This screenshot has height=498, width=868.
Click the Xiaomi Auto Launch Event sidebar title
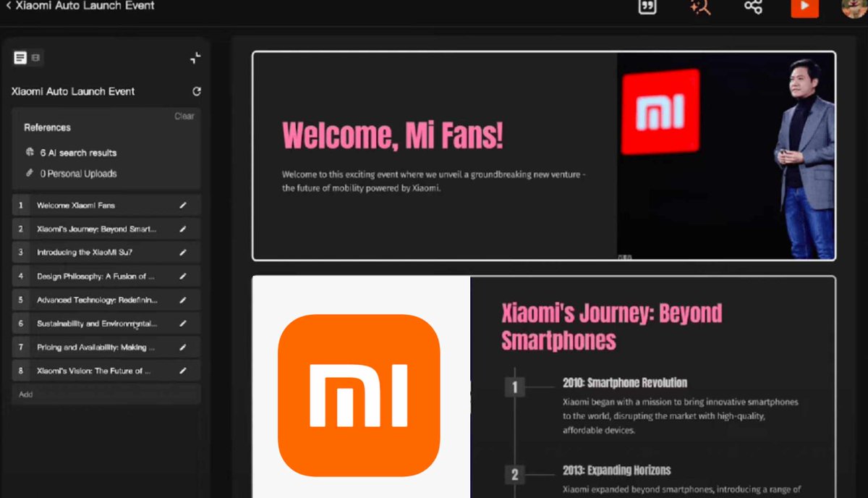click(73, 91)
